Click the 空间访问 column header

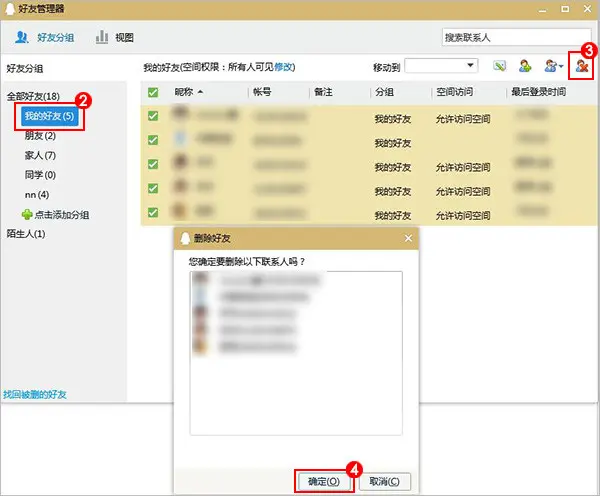(x=455, y=92)
